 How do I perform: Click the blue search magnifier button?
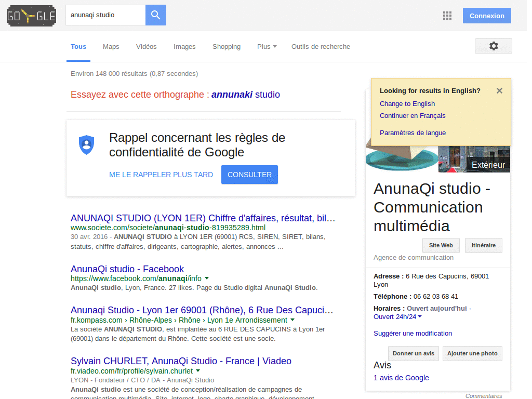coord(156,15)
